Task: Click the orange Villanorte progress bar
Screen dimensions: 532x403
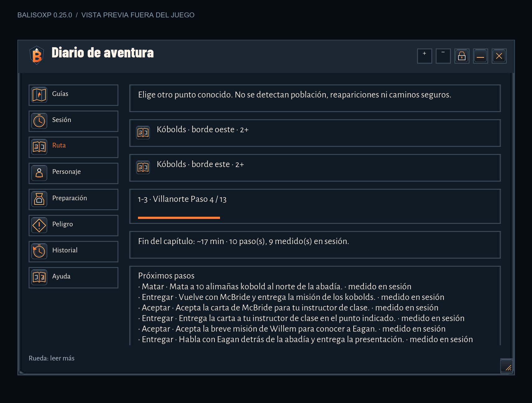Action: [x=179, y=218]
